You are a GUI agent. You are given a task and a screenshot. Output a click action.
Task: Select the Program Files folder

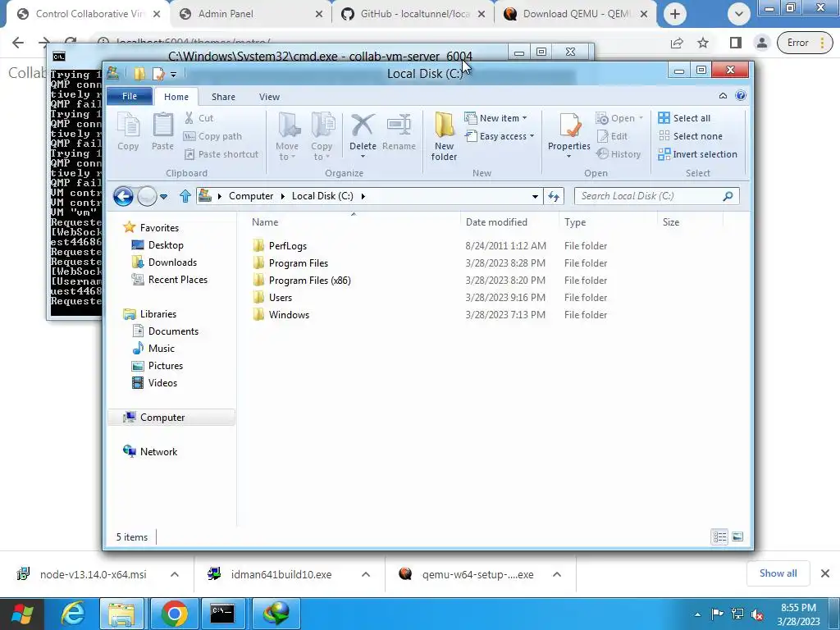click(298, 263)
